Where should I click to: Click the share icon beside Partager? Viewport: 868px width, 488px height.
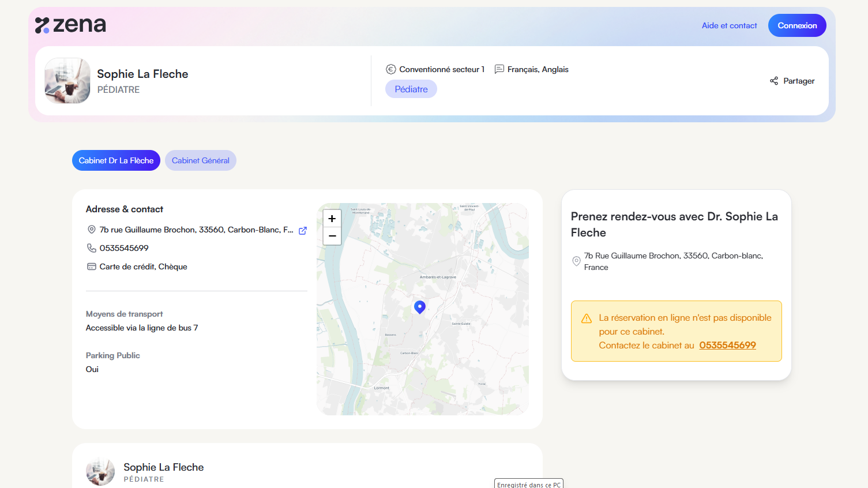pos(773,81)
